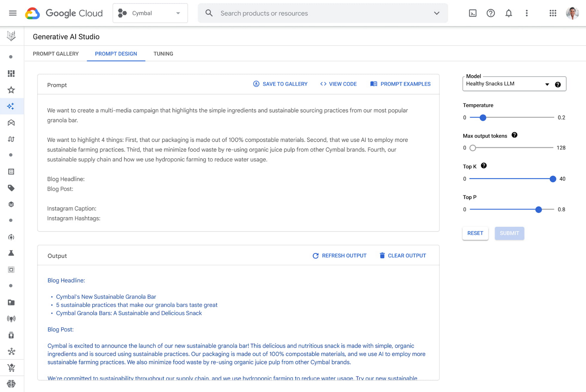Click the Top K slider handle
Screen dimensions: 586x392
pos(553,179)
